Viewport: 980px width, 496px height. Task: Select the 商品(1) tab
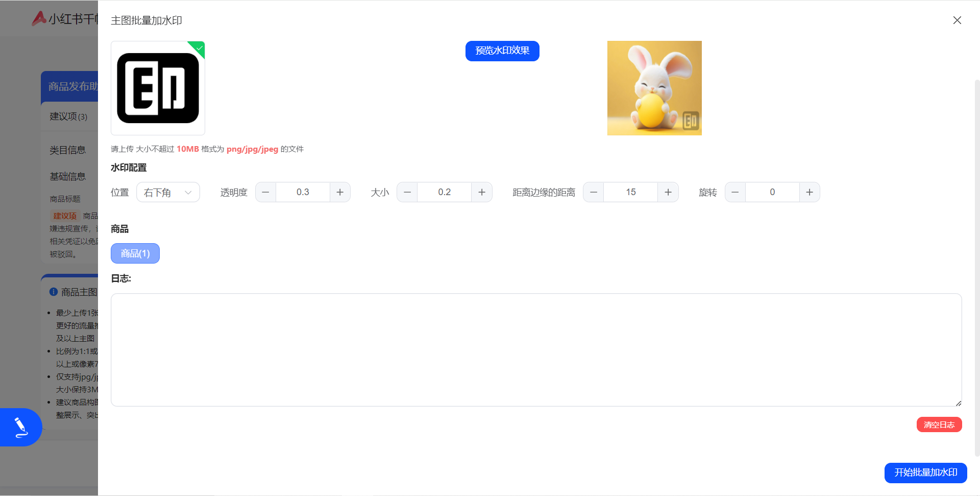coord(135,253)
